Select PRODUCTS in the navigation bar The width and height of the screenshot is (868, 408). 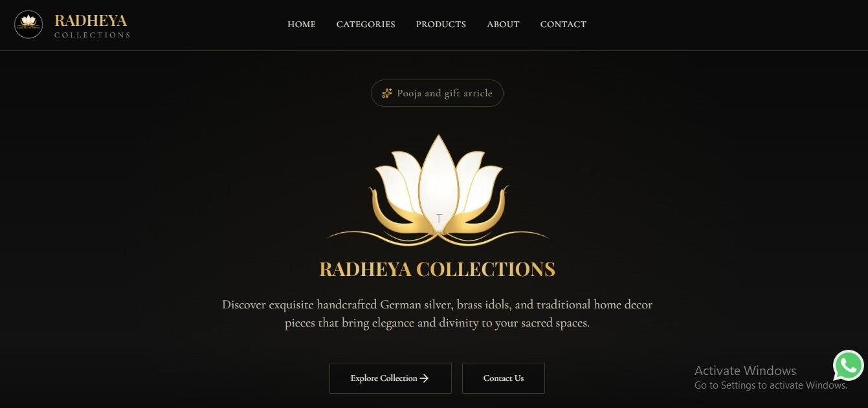[441, 25]
